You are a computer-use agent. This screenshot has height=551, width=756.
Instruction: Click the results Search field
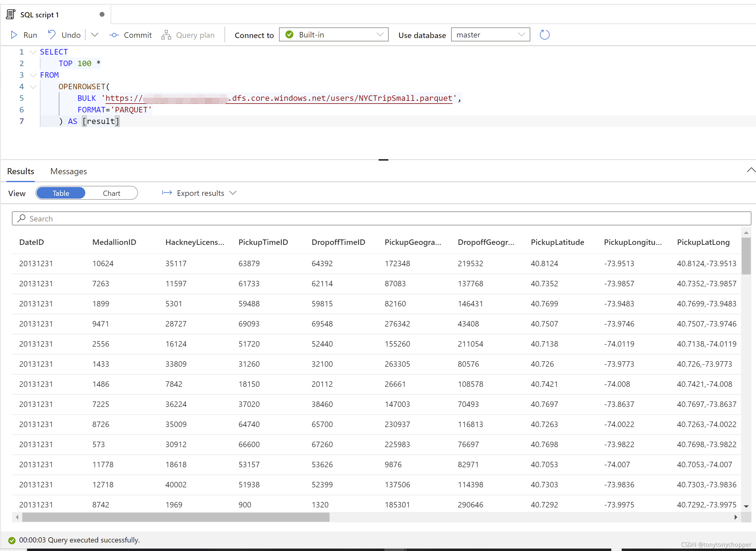pos(381,218)
